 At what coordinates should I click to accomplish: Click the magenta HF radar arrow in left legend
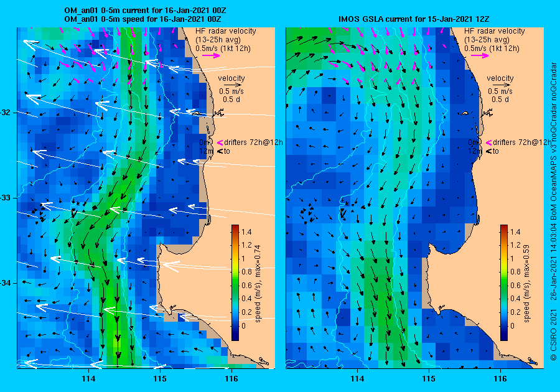211,55
